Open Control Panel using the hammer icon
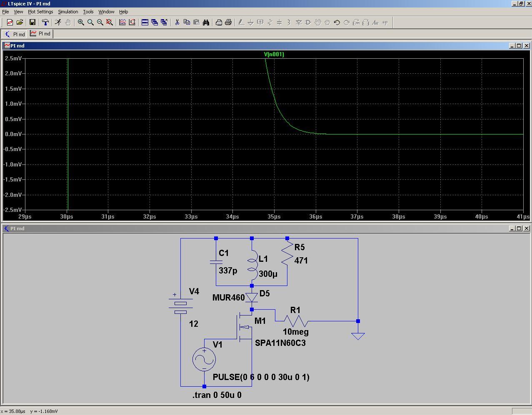The height and width of the screenshot is (415, 532). click(x=45, y=22)
